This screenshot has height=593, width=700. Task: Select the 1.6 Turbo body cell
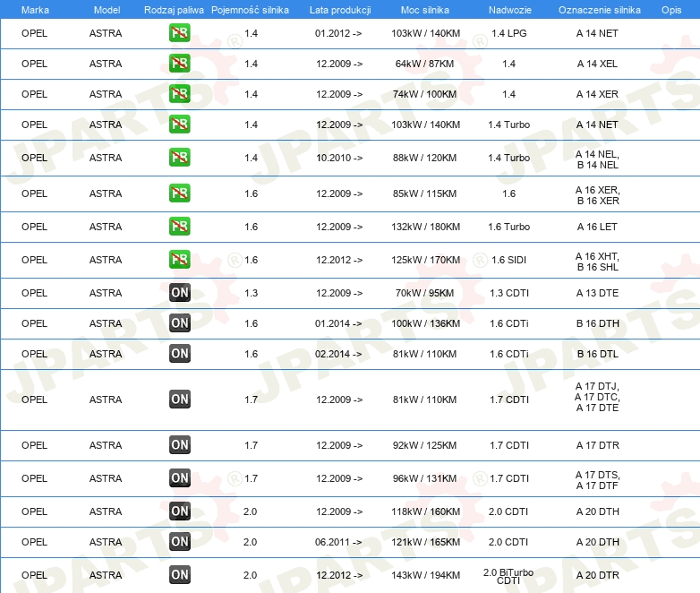pyautogui.click(x=509, y=227)
